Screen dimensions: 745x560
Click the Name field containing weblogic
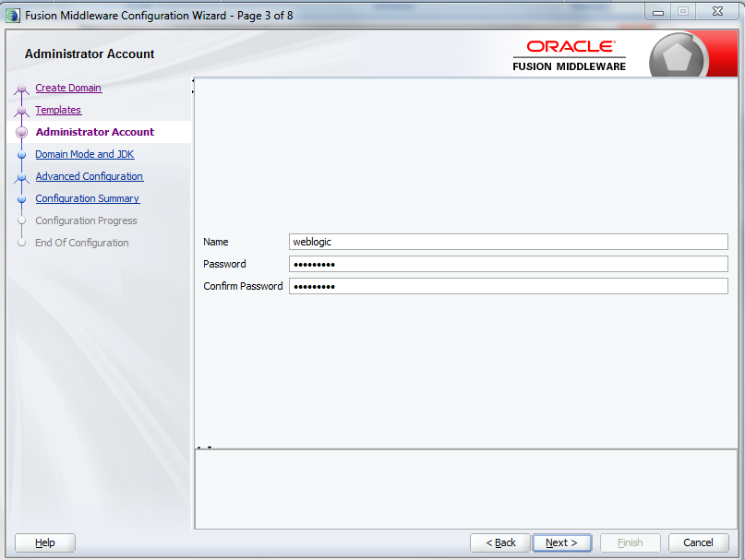(x=508, y=242)
